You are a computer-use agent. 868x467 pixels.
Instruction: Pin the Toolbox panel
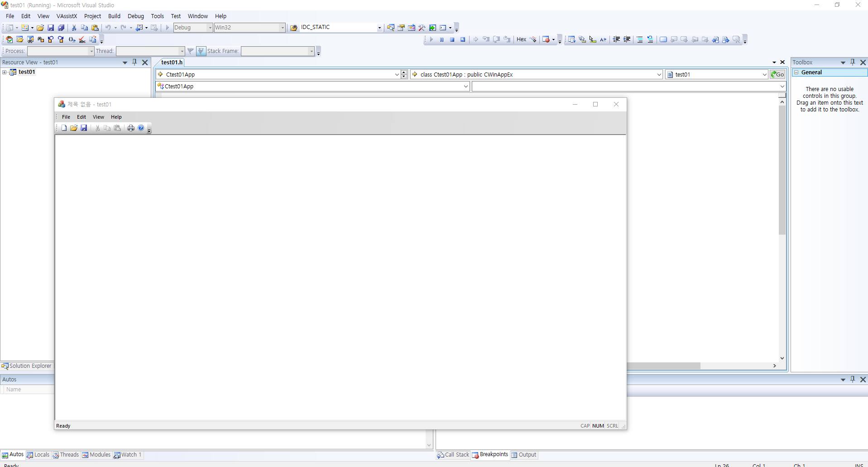click(853, 62)
